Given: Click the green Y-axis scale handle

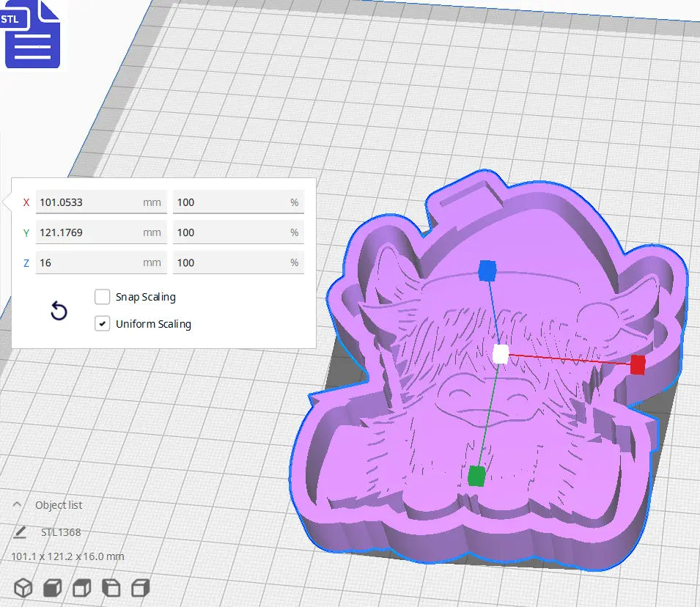Looking at the screenshot, I should 479,474.
